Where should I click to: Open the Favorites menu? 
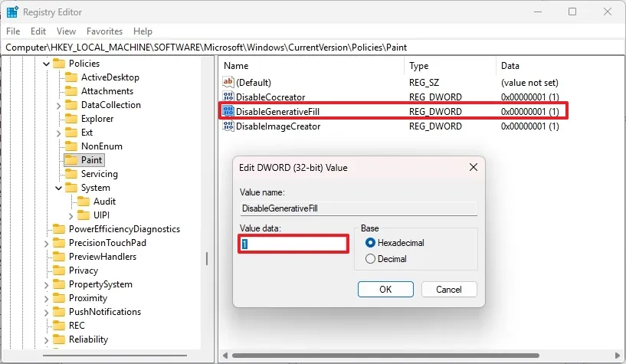coord(105,31)
